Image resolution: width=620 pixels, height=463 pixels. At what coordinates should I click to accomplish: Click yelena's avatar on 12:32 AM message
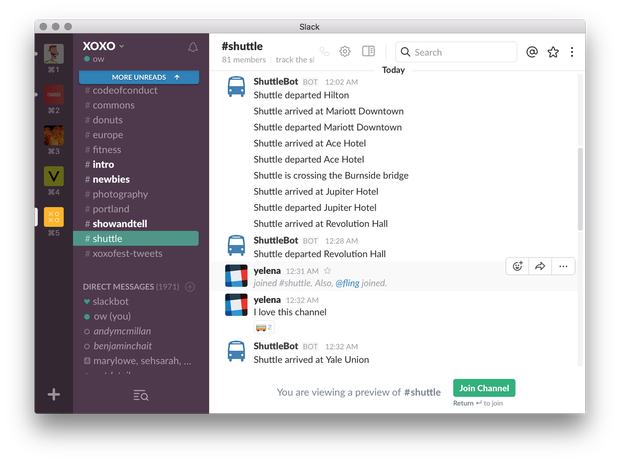236,305
